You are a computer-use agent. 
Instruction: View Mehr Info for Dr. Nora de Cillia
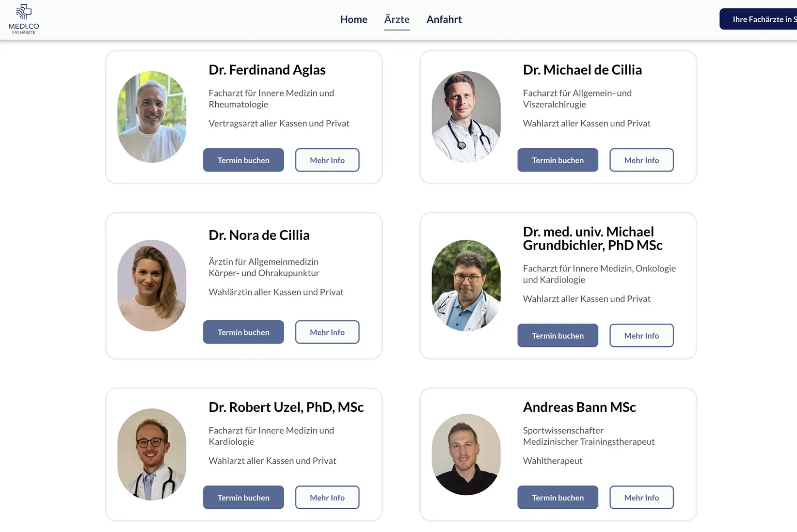327,332
